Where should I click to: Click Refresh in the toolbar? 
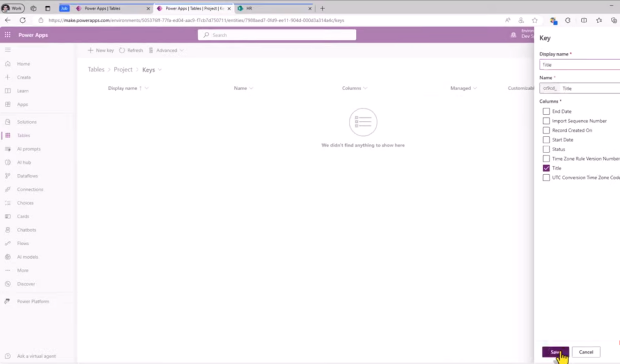coord(131,50)
